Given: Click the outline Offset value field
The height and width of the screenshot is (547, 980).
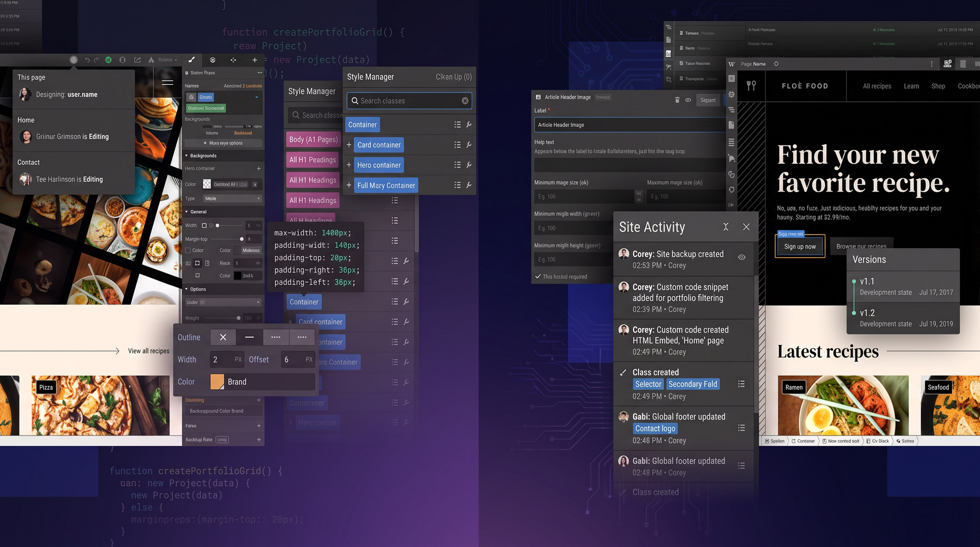Looking at the screenshot, I should pyautogui.click(x=297, y=359).
